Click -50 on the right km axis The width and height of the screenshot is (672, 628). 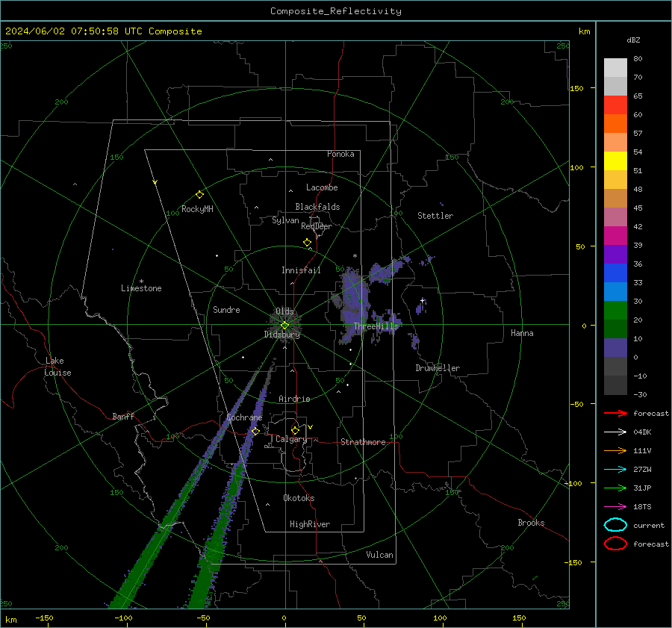tap(576, 404)
